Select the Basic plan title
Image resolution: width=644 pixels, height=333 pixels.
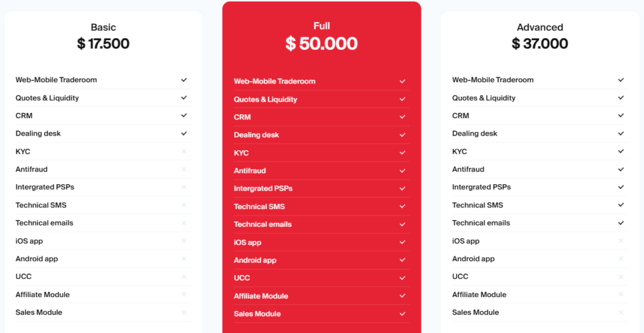(x=103, y=27)
